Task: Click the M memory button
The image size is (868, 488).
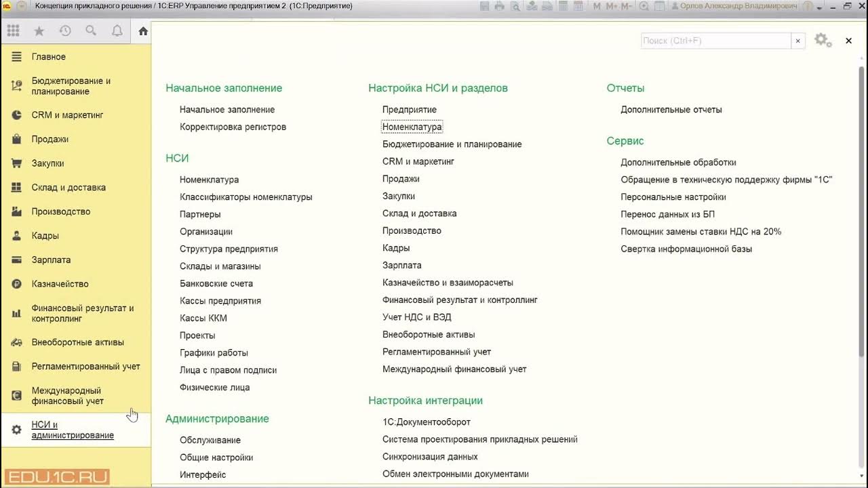Action: click(x=597, y=6)
